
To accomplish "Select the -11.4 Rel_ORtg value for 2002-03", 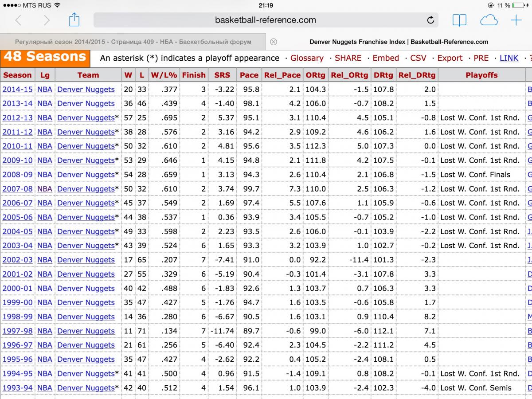I will pos(359,260).
